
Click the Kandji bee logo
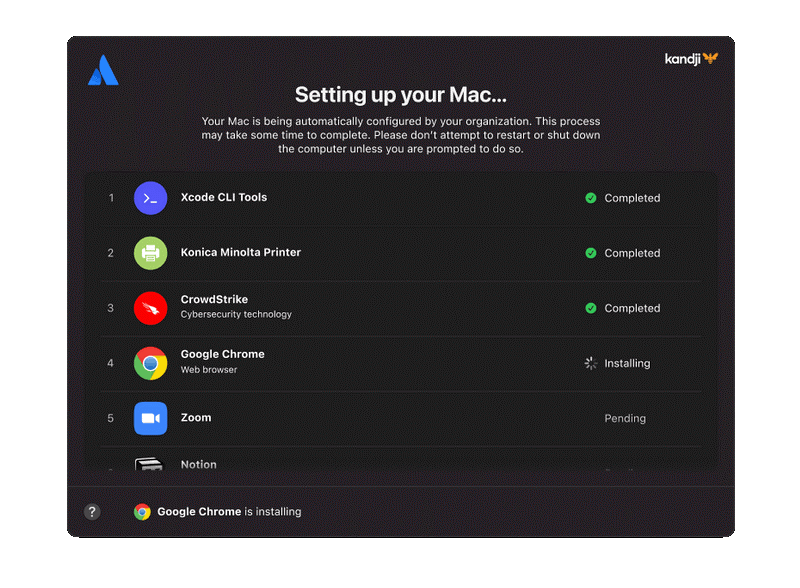tap(710, 58)
